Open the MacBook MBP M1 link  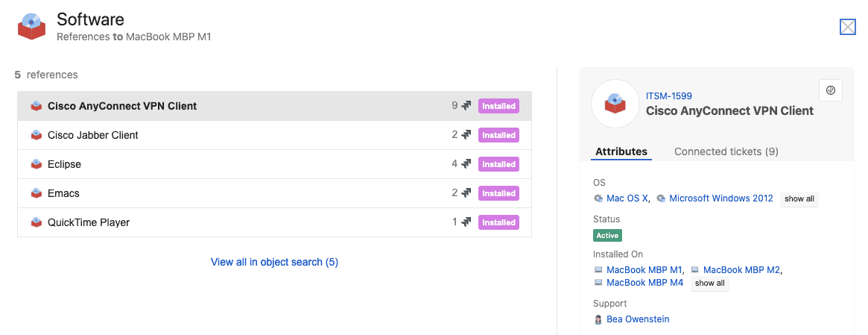pyautogui.click(x=644, y=270)
